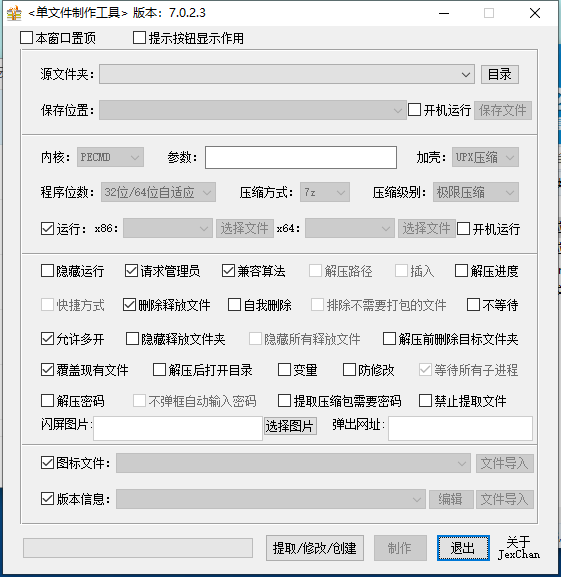Toggle the 兼容算法 checkbox
This screenshot has height=577, width=561.
pos(228,271)
